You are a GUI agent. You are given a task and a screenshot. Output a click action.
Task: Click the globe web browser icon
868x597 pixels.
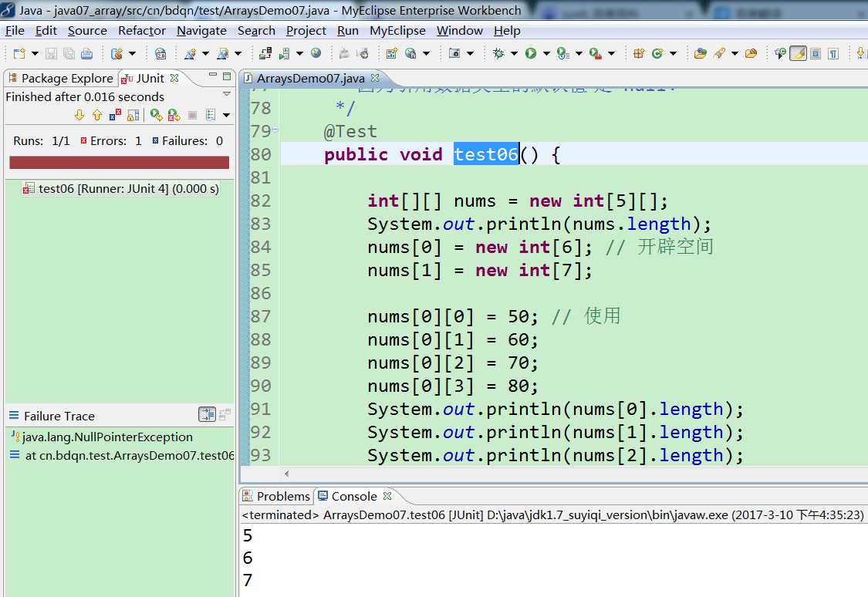(316, 53)
